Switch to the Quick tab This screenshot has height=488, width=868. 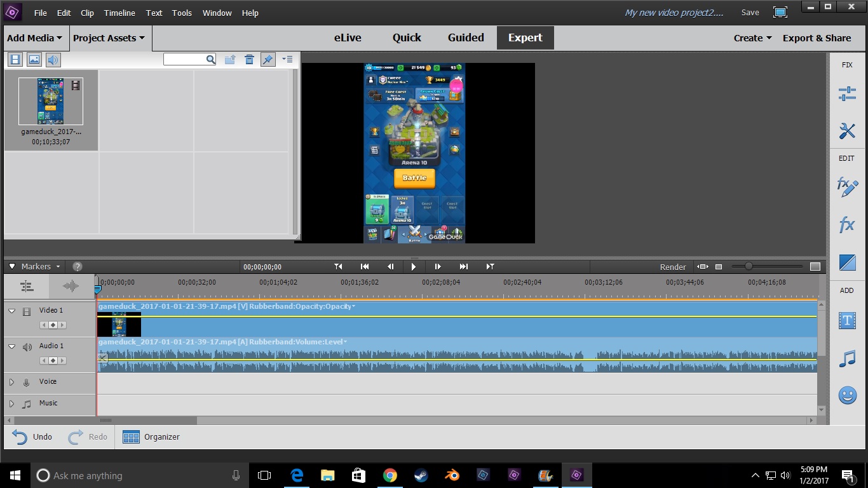[x=407, y=38]
